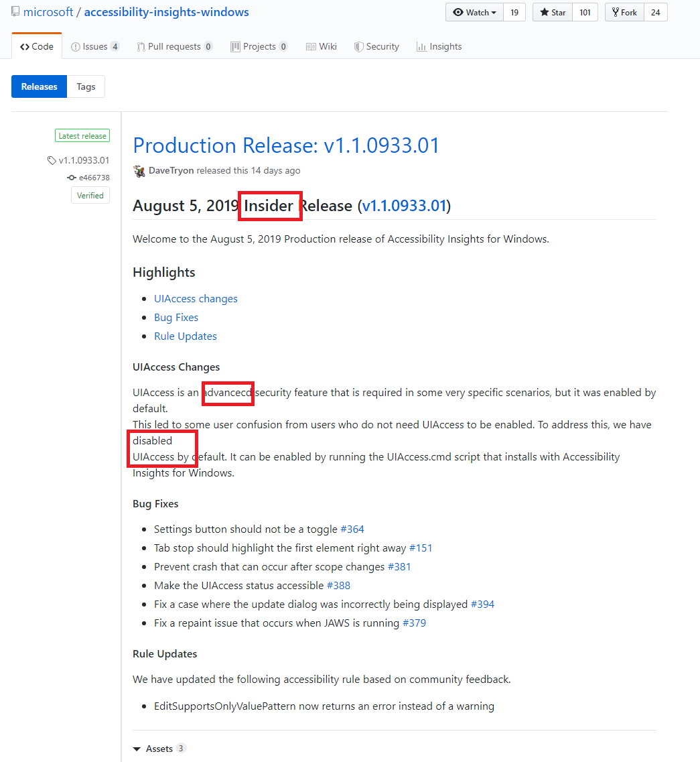
Task: Click the Highlights heading
Action: [x=164, y=272]
